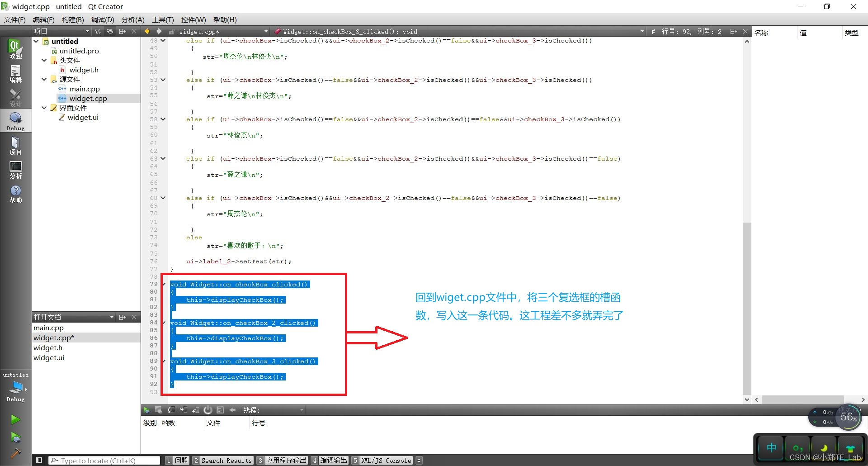The width and height of the screenshot is (868, 466).
Task: Open the 调试(D) Debug menu
Action: click(x=103, y=19)
